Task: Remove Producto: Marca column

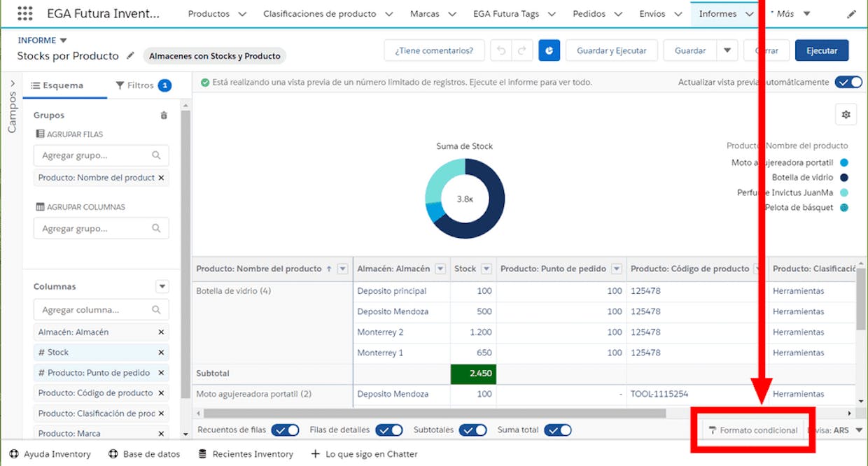Action: 161,434
